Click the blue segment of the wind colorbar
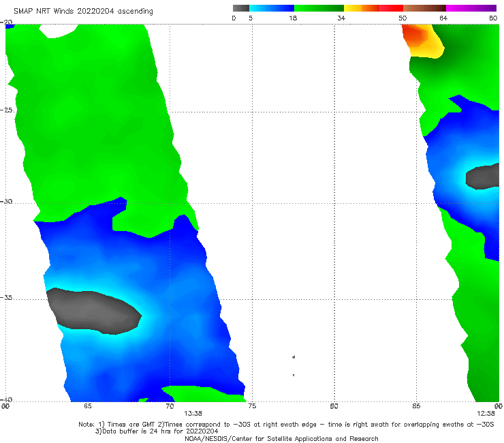The width and height of the screenshot is (504, 443). click(272, 8)
